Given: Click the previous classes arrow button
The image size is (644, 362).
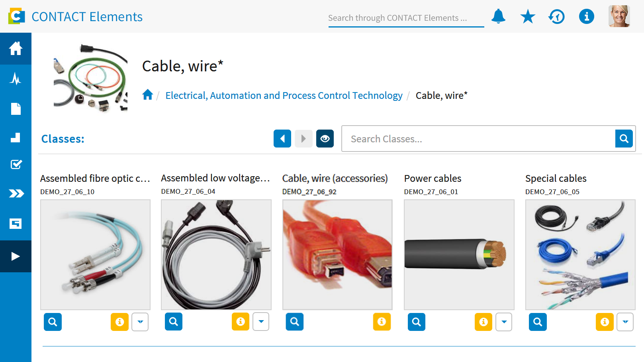Looking at the screenshot, I should (282, 139).
